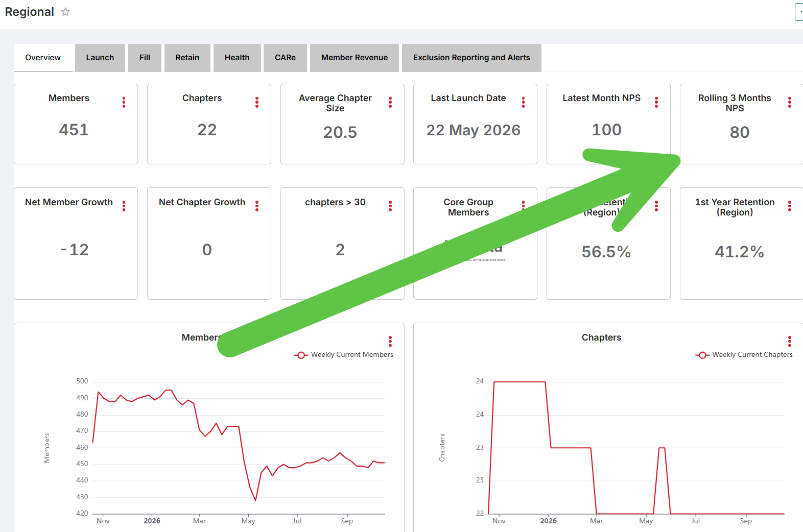803x532 pixels.
Task: Open the menu on the 56.5% card
Action: 656,206
